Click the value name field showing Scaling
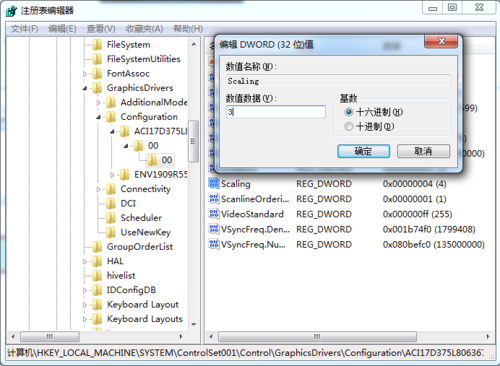500x366 pixels. pyautogui.click(x=338, y=81)
